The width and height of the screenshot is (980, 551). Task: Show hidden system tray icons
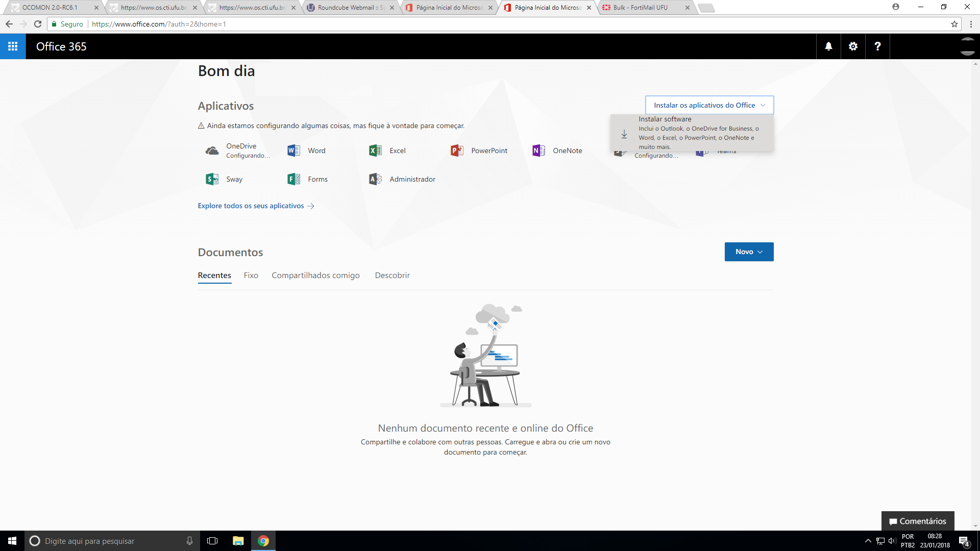point(868,541)
